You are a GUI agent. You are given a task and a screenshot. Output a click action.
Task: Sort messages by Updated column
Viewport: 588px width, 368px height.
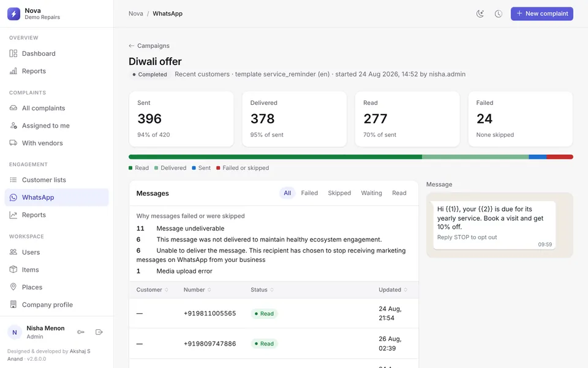tap(393, 290)
